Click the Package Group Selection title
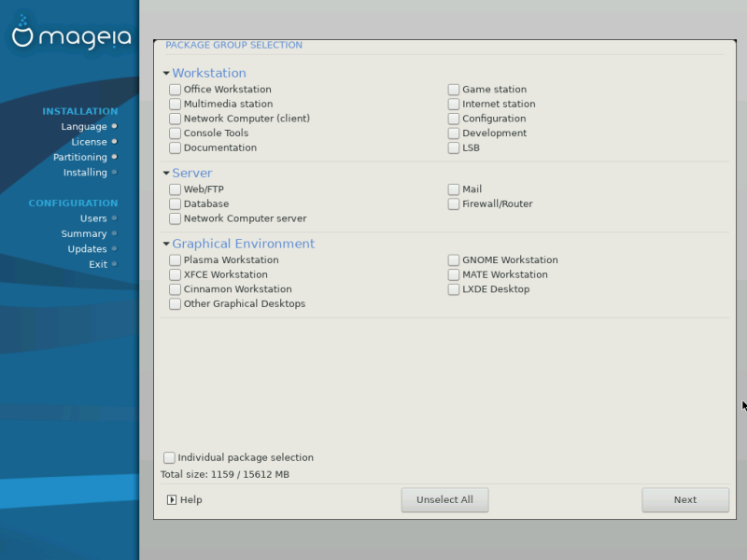The height and width of the screenshot is (560, 747). [234, 45]
